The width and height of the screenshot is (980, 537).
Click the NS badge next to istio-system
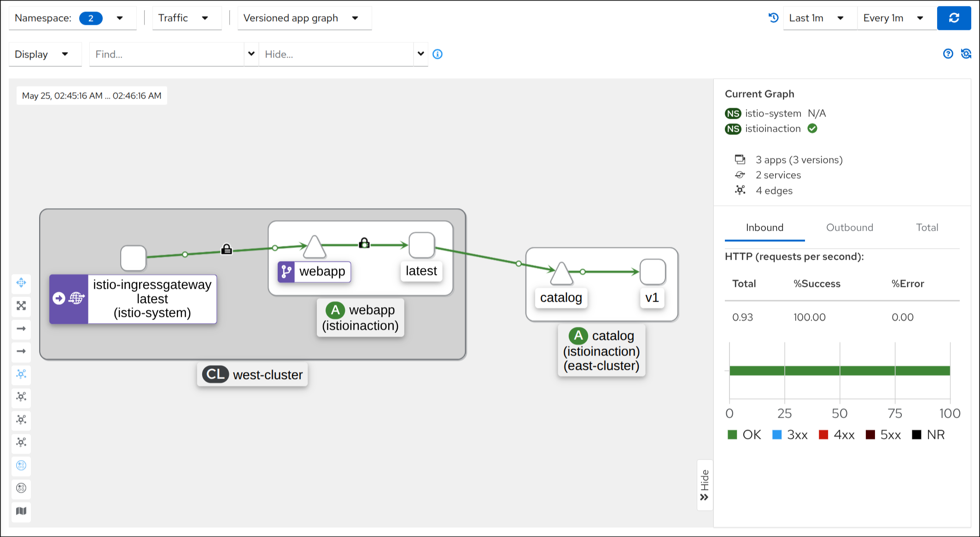733,113
